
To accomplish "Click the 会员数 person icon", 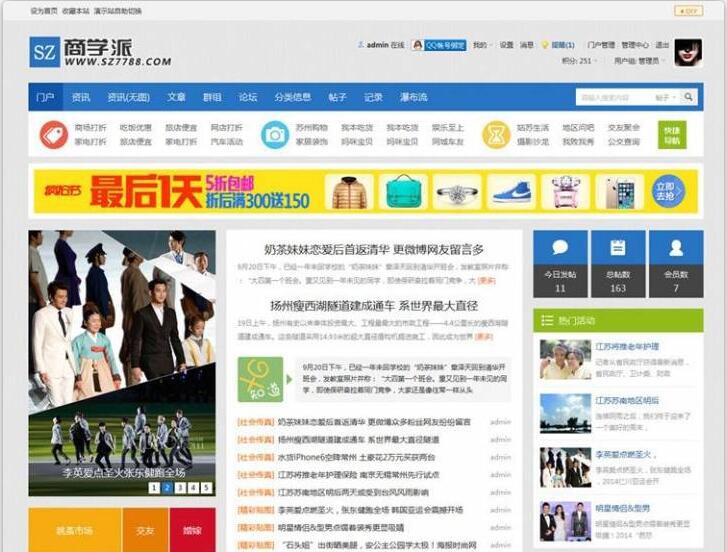I will coord(676,249).
